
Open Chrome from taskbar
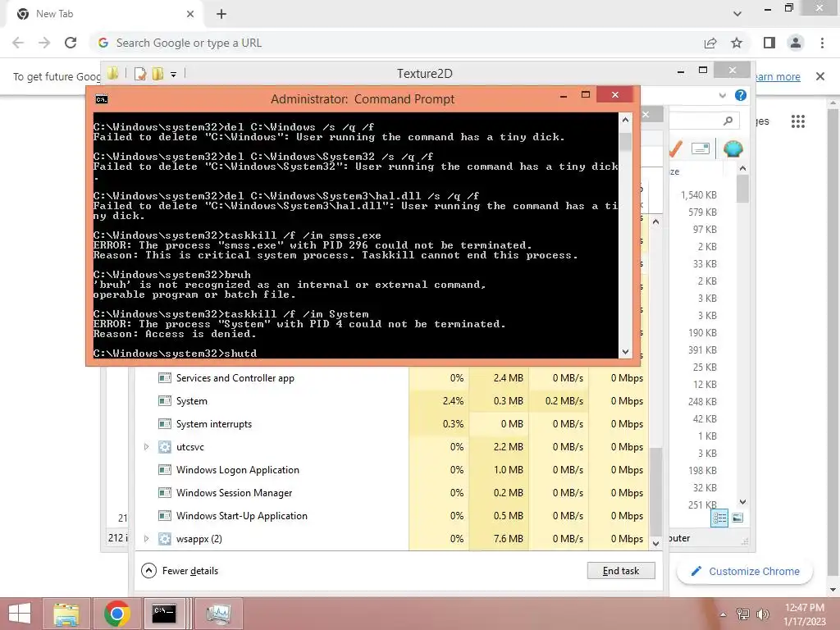pos(116,614)
